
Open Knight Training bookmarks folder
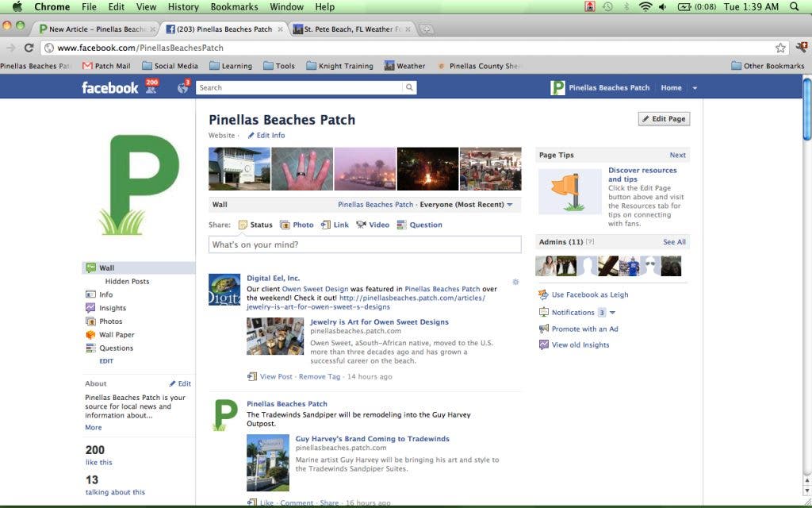(x=339, y=66)
